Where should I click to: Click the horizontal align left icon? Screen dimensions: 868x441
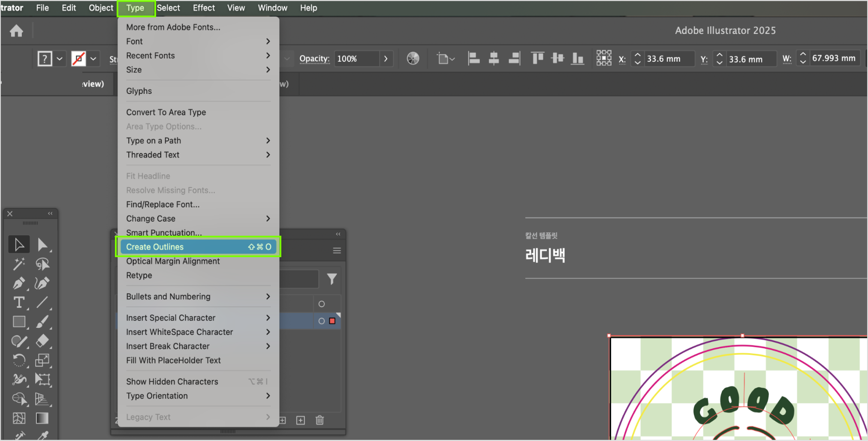[473, 58]
